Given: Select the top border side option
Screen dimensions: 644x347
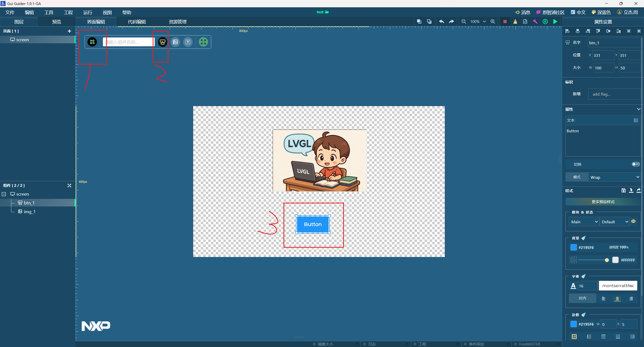Looking at the screenshot, I should point(603,336).
